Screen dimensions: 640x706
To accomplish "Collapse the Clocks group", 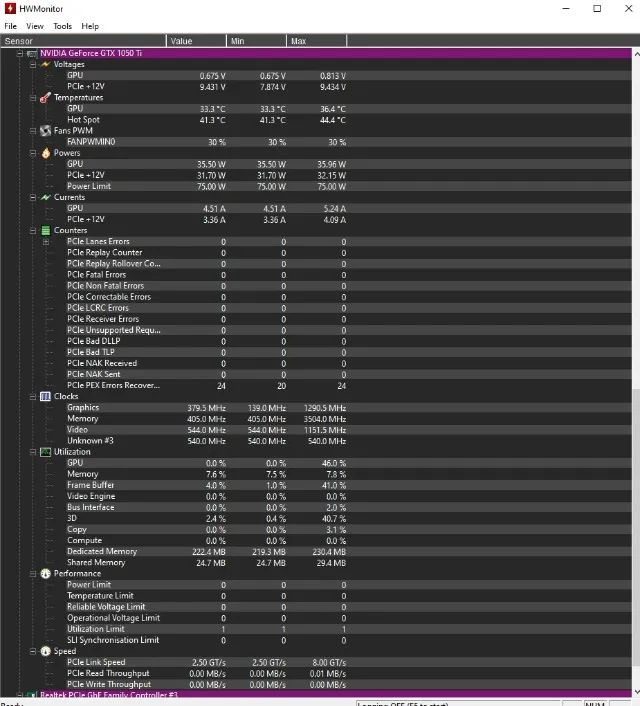I will tap(33, 397).
